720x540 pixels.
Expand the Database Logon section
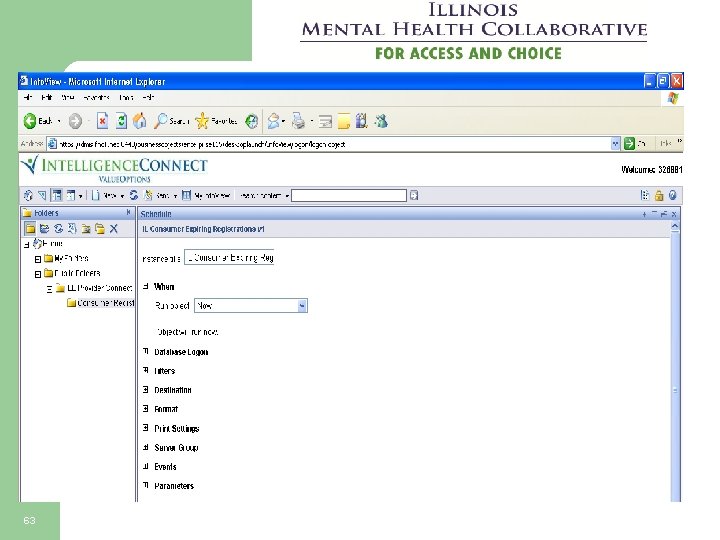(146, 352)
